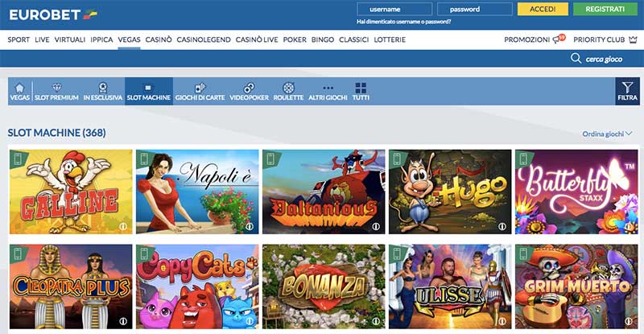
Task: Open promotions megaphone notification icon
Action: [559, 39]
